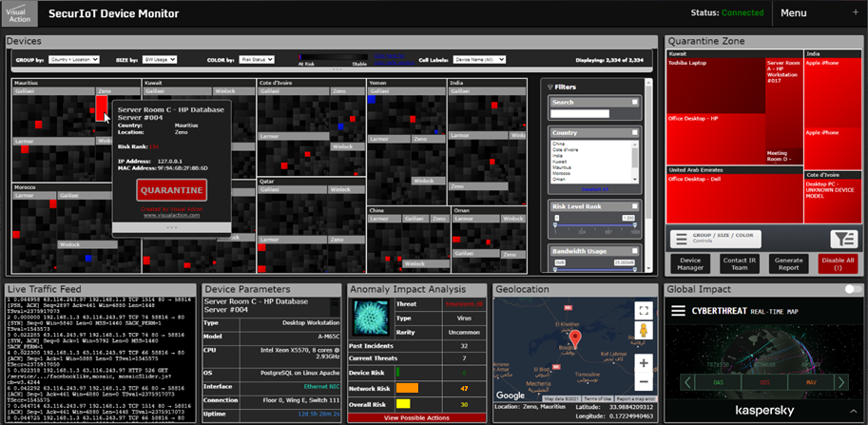Toggle fullscreen view on the Geolocation map

pos(644,310)
